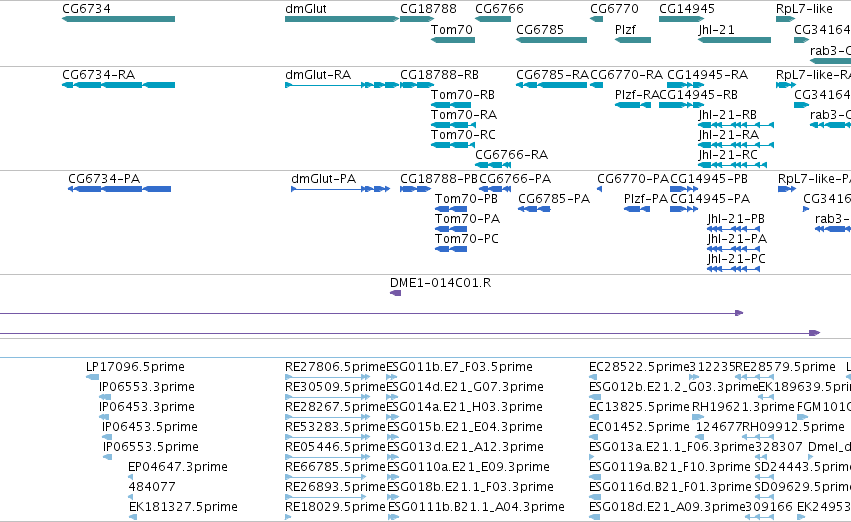Viewport: 851px width, 522px height.
Task: Open the CG6734-PA coding sequence
Action: tap(119, 189)
